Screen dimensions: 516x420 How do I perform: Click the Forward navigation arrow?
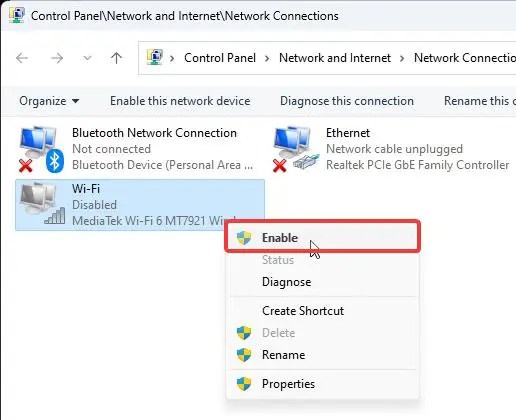coord(57,58)
